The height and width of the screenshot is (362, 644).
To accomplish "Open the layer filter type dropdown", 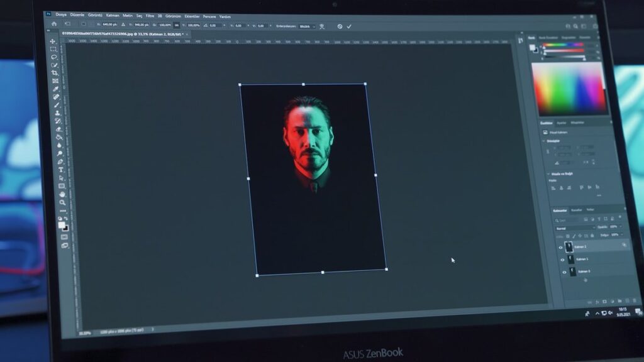I will click(567, 221).
